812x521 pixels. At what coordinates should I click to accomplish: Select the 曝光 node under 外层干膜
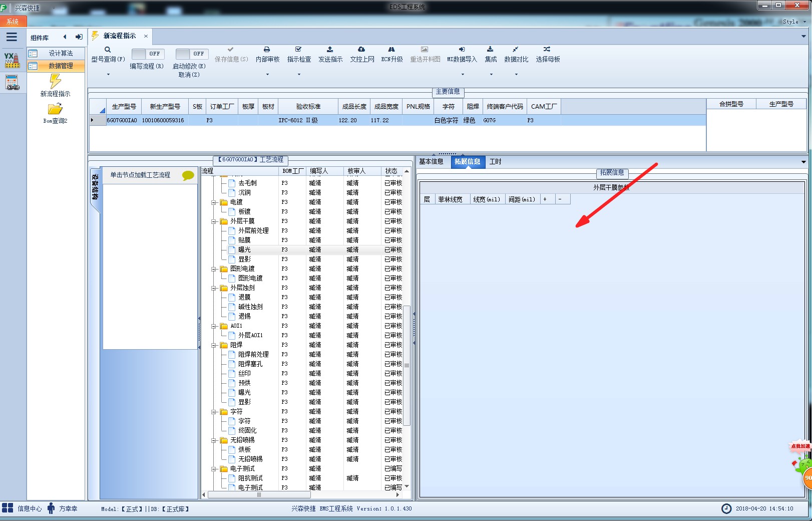point(244,249)
